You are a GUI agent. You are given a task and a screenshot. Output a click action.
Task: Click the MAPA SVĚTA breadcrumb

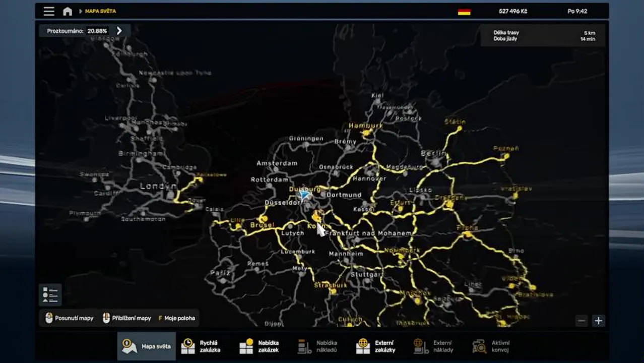tap(100, 11)
